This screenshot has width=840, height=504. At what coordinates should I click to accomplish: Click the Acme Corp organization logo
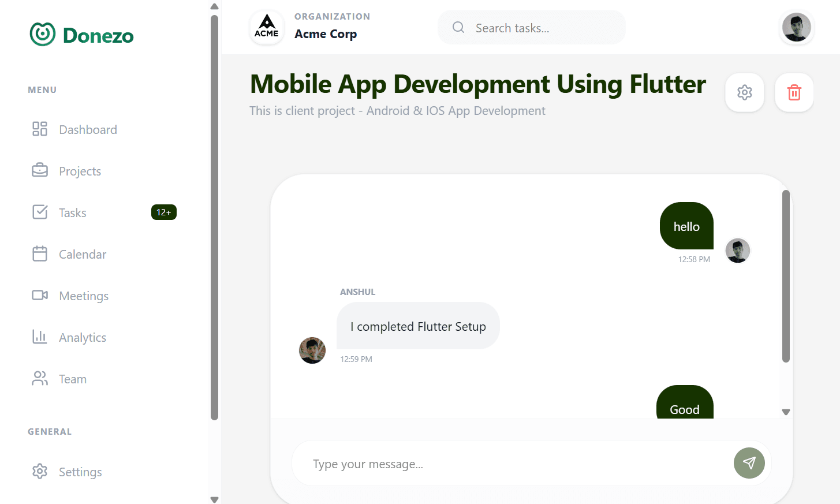(267, 27)
